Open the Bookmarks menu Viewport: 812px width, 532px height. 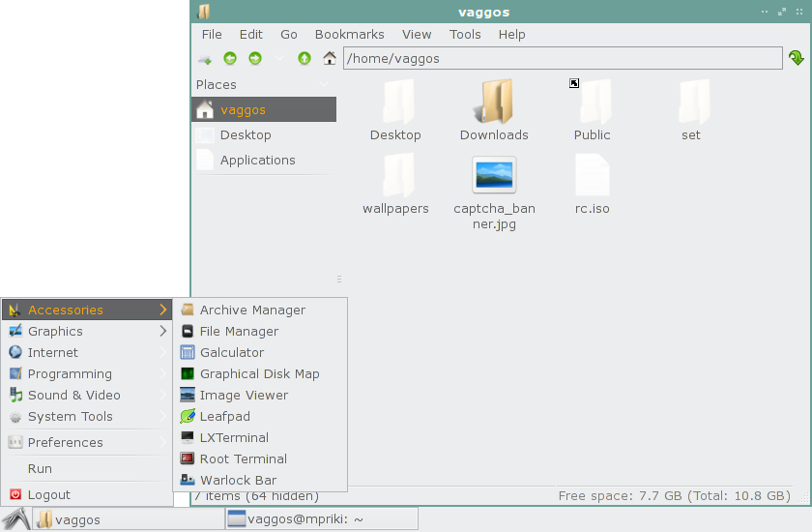pyautogui.click(x=350, y=34)
